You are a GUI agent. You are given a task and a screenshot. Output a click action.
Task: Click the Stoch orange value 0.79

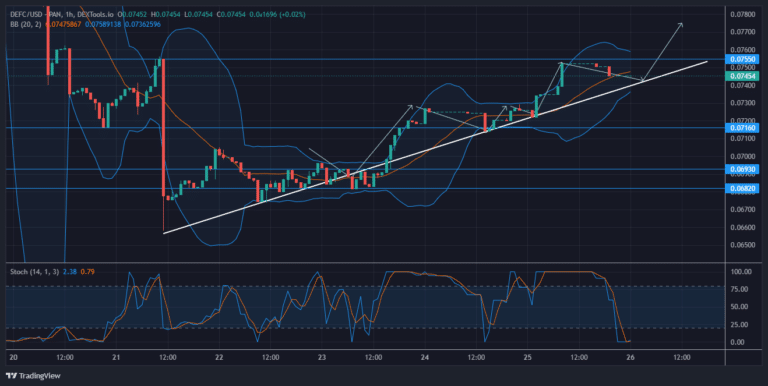[x=88, y=271]
